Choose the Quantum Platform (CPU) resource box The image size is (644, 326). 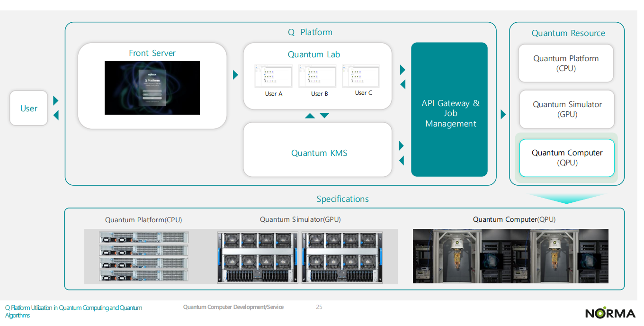pos(566,63)
